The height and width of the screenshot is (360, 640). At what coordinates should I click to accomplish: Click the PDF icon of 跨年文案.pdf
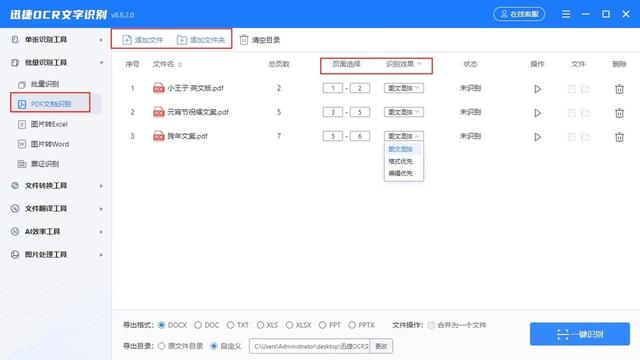(158, 136)
